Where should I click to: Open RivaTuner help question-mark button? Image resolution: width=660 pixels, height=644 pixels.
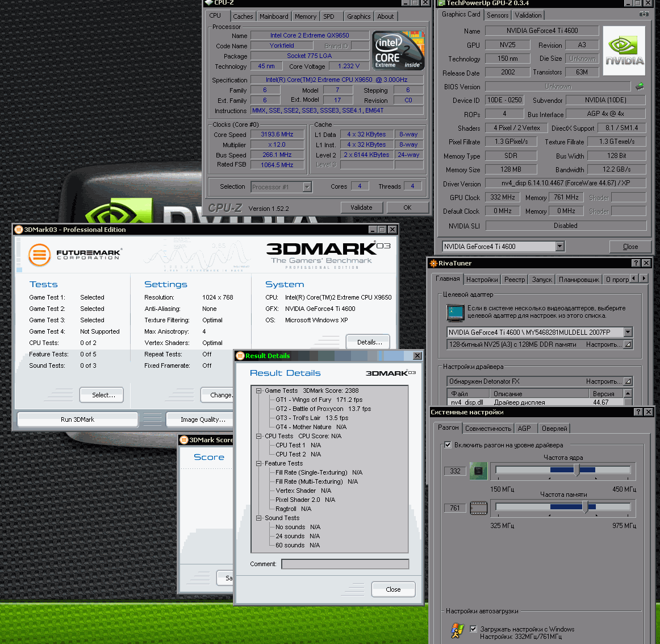tap(636, 263)
